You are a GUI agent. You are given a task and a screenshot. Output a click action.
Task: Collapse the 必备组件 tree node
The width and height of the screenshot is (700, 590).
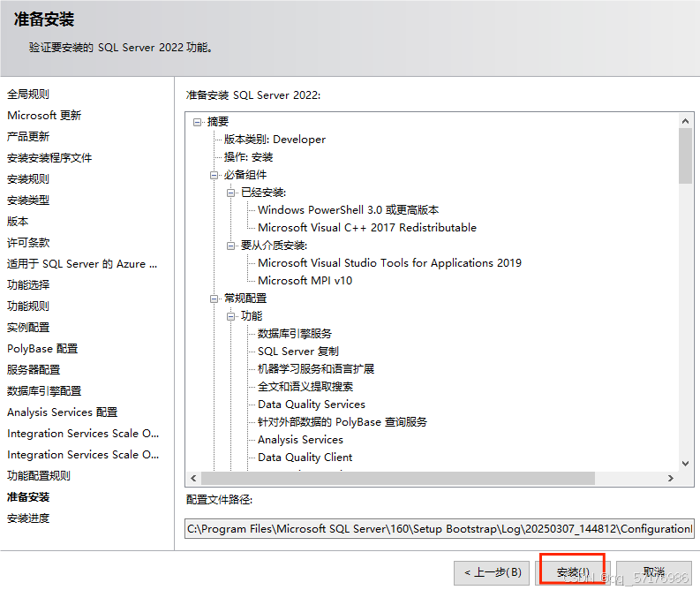point(214,175)
